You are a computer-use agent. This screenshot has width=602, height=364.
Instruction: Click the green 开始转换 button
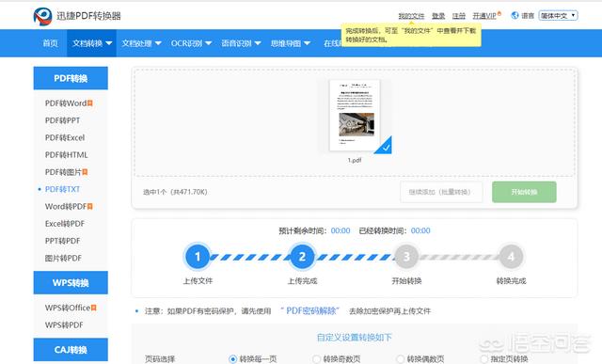(x=524, y=192)
